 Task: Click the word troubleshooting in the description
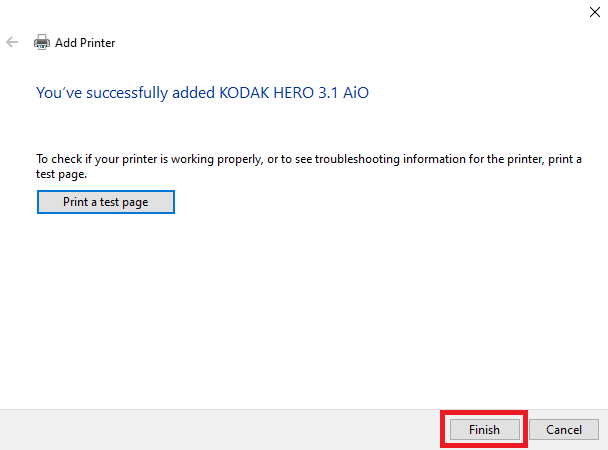click(x=357, y=159)
